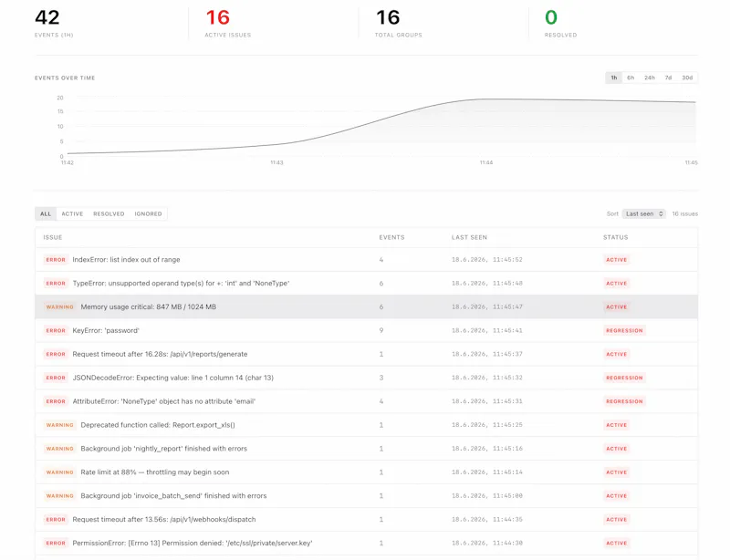Click WARNING tag on Deprecated function row
Viewport: 730px width, 560px height.
(59, 425)
